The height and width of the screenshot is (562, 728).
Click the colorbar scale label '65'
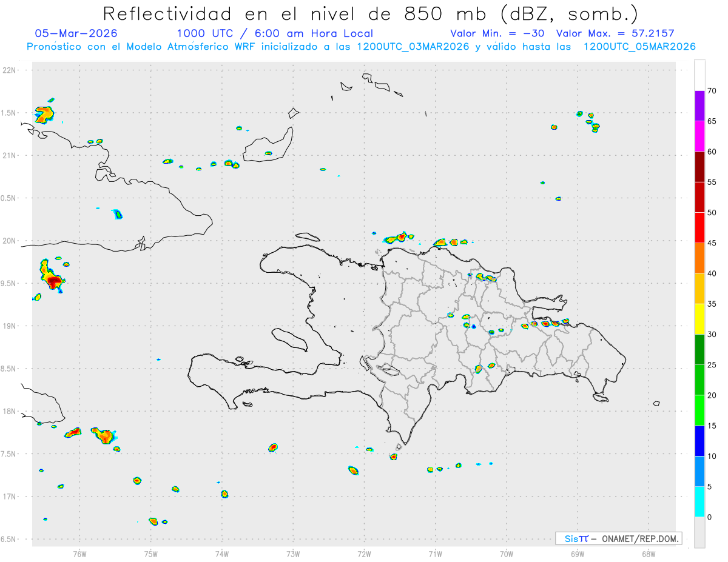click(712, 121)
